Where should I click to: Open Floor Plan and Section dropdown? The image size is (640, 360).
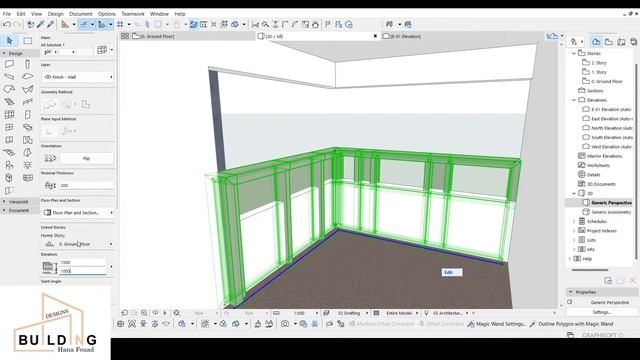point(78,213)
